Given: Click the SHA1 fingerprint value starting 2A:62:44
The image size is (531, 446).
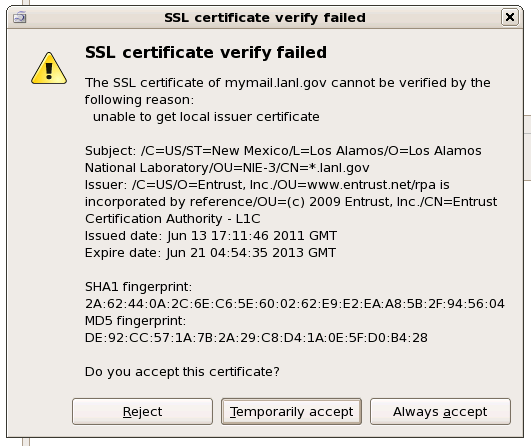Looking at the screenshot, I should 295,304.
